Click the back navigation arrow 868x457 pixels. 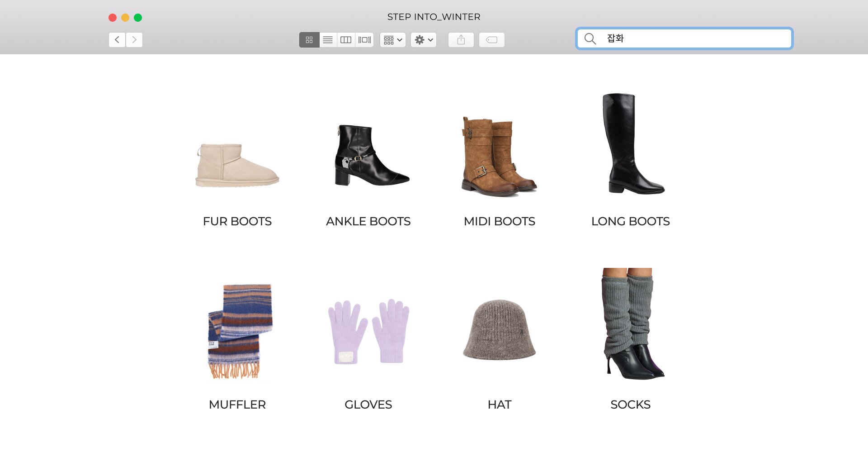click(117, 40)
